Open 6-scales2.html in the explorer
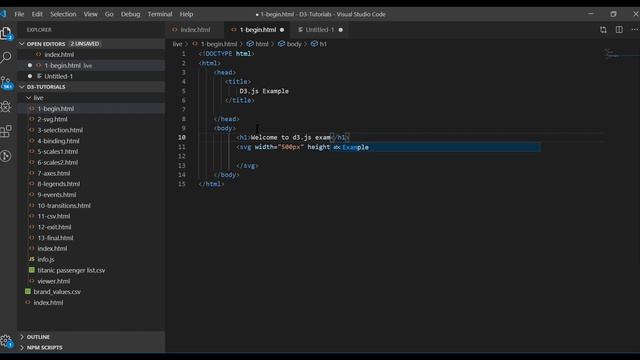This screenshot has width=640, height=360. click(58, 162)
